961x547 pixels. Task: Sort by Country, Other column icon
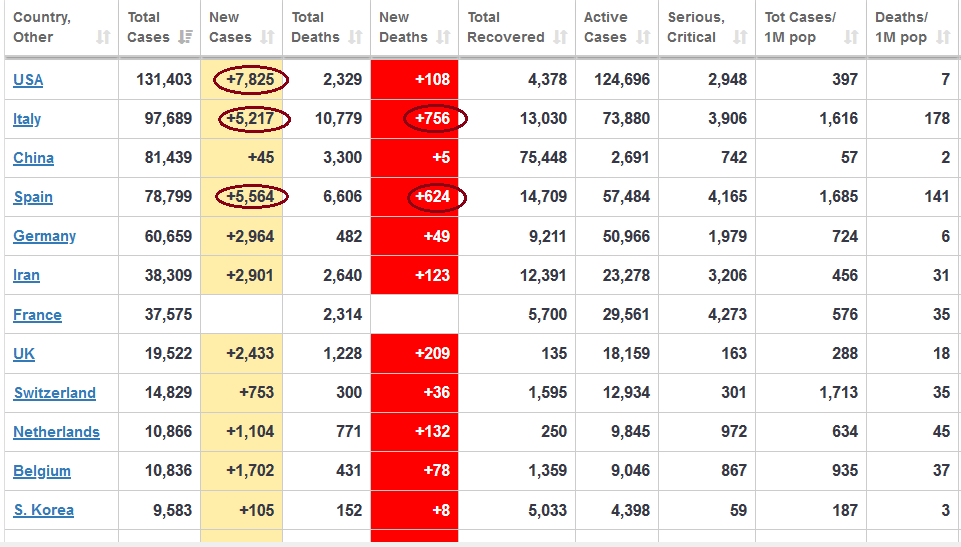pyautogui.click(x=103, y=37)
